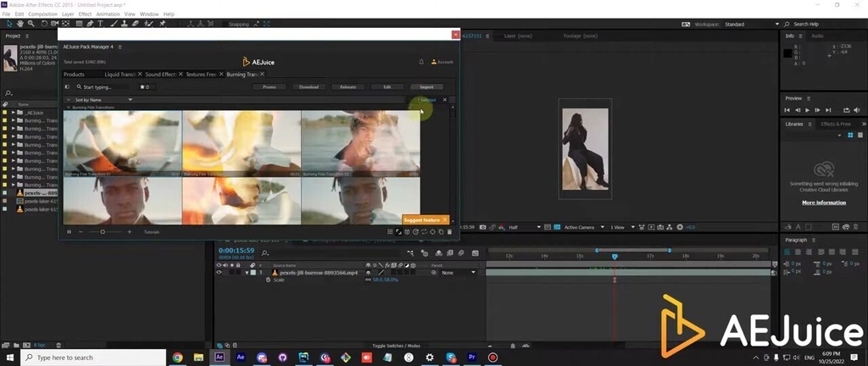Viewport: 868px width, 366px height.
Task: Open AEJuice favorites star filter
Action: pos(144,86)
